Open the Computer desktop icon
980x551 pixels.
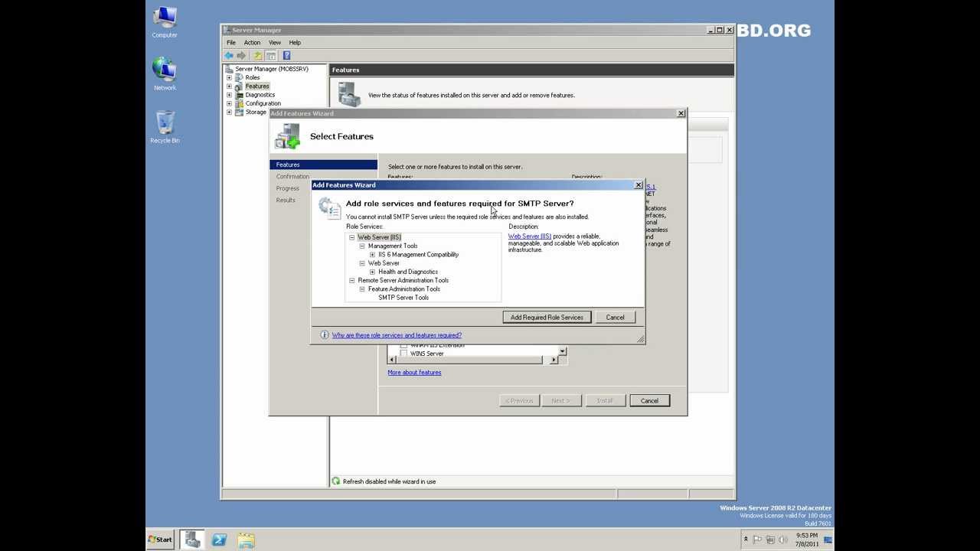point(165,21)
